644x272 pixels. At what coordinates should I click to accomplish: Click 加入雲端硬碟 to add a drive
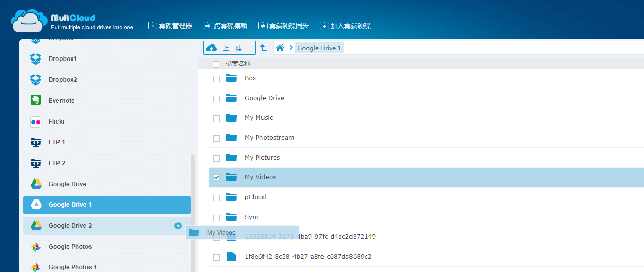point(345,26)
